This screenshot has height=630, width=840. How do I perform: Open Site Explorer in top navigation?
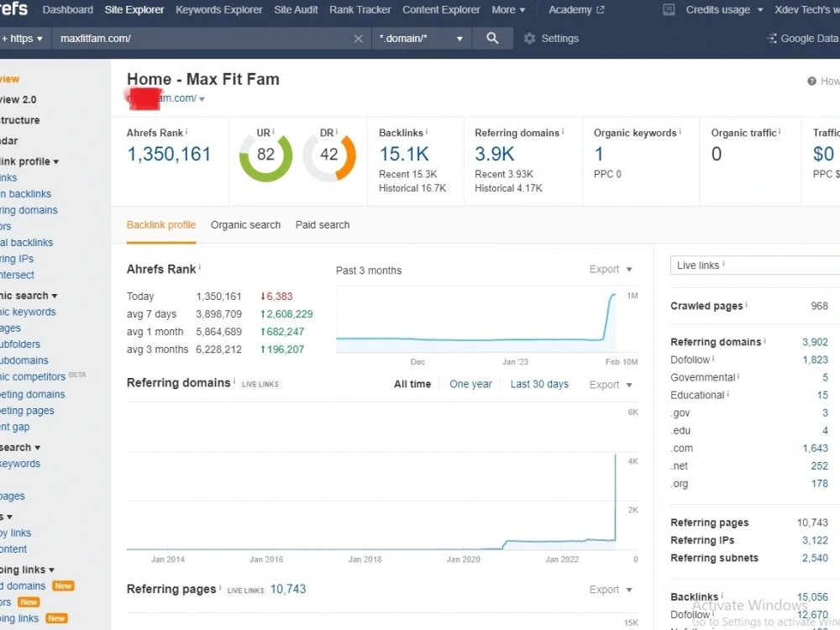[x=134, y=9]
